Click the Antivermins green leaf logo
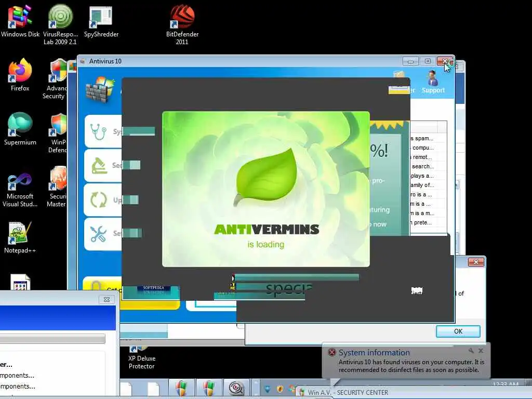This screenshot has width=532, height=399. pyautogui.click(x=266, y=178)
